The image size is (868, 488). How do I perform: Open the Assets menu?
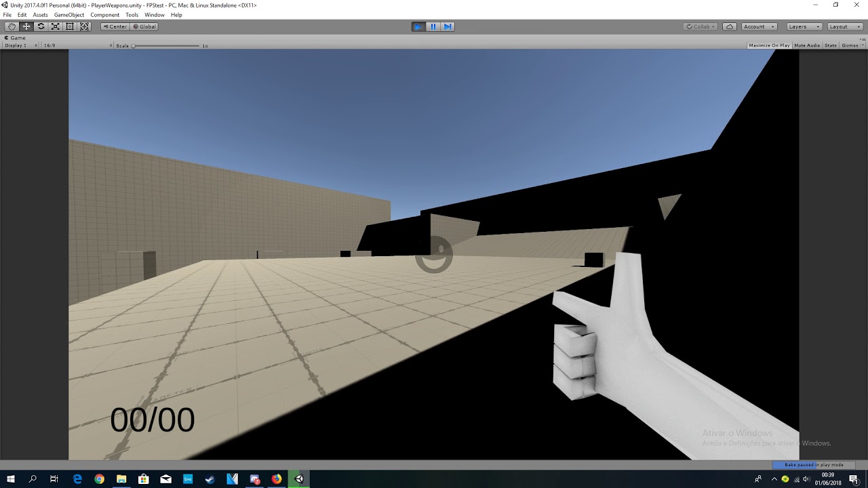(x=41, y=15)
